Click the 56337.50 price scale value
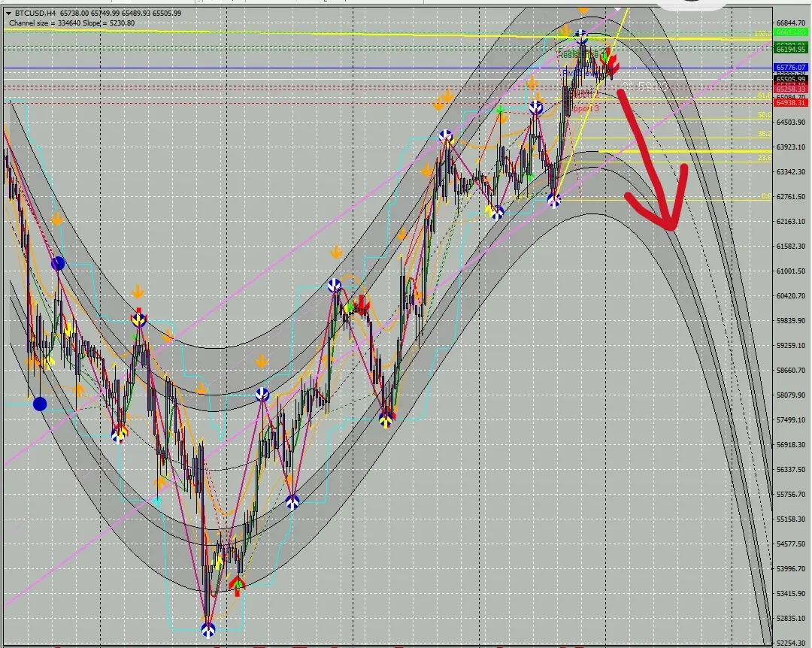Viewport: 812px width, 648px height. pos(791,470)
